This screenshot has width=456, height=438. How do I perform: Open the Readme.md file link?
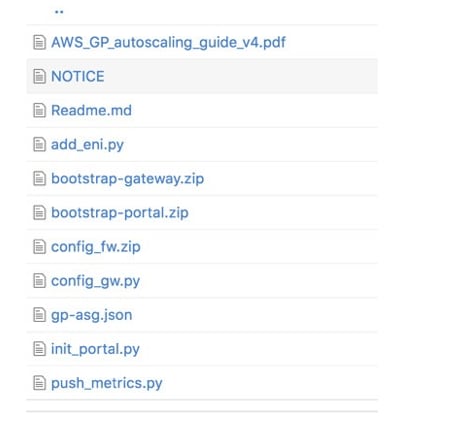(91, 110)
